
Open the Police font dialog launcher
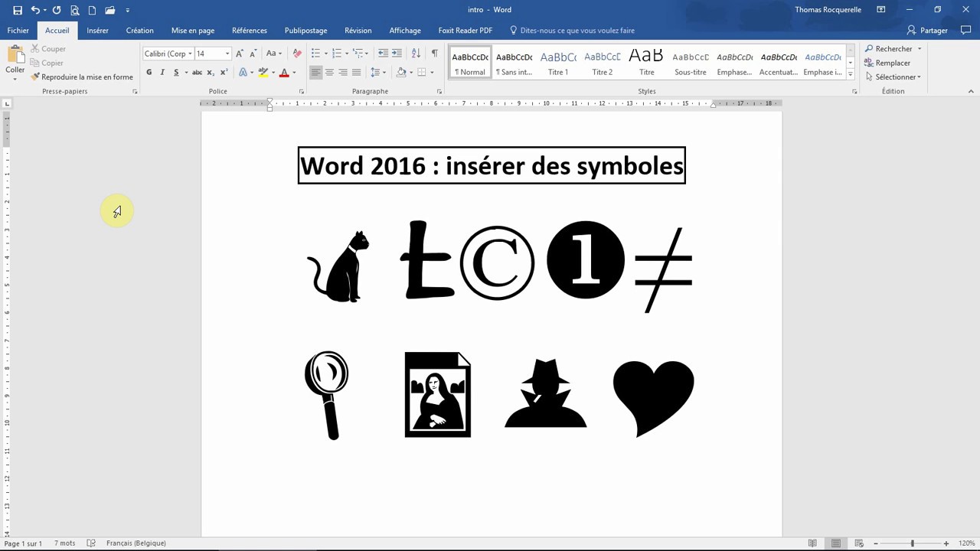coord(302,92)
